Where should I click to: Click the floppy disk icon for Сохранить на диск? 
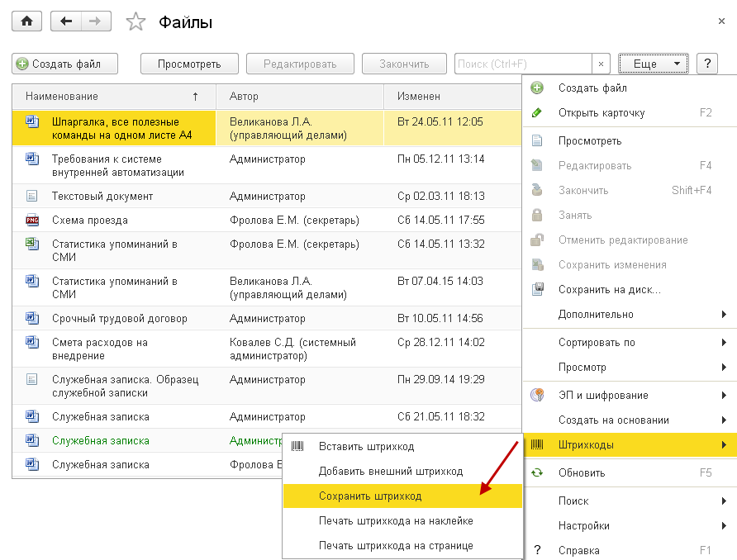point(537,289)
